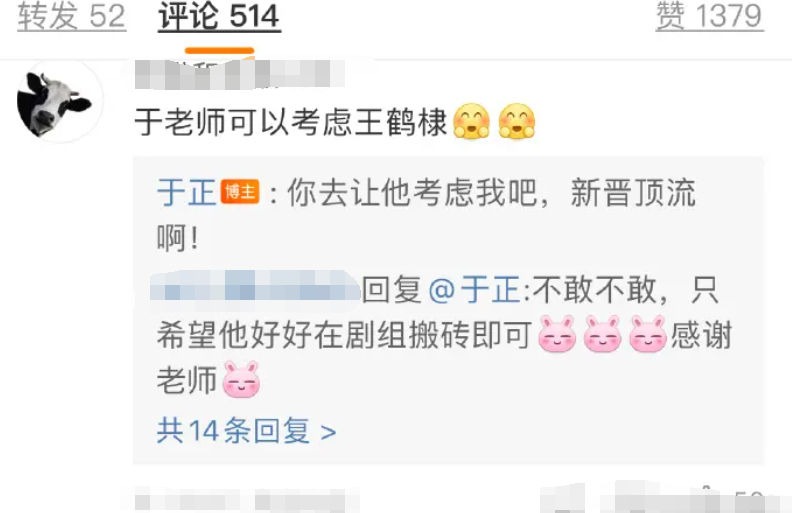The image size is (792, 513).
Task: Expand 共14条回复 replies
Action: point(246,431)
